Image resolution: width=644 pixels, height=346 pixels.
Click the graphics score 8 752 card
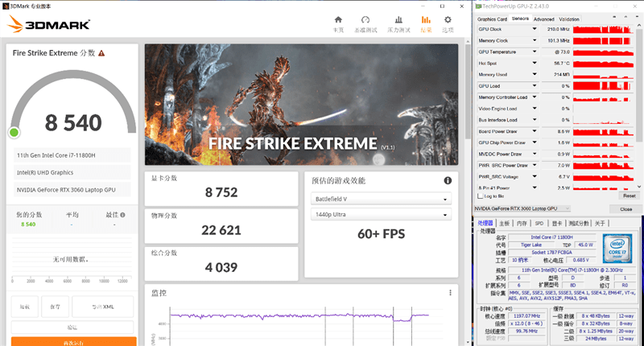coord(221,188)
